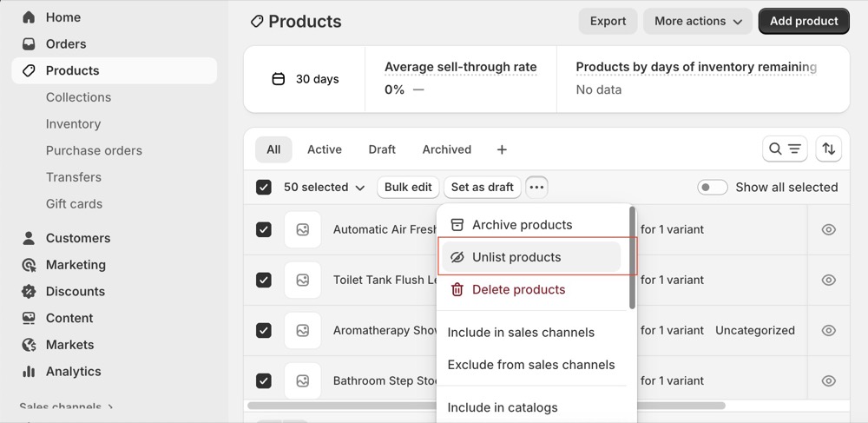Click the calendar icon beside 30 days

279,79
